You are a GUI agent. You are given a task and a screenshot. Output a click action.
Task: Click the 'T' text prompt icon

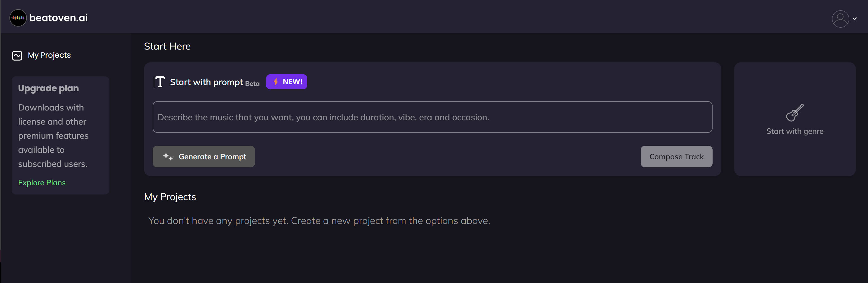pyautogui.click(x=159, y=82)
